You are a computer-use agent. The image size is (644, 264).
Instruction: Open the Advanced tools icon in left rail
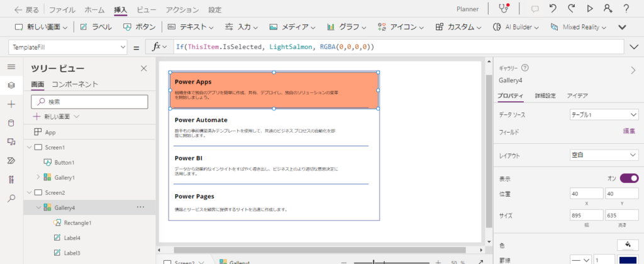[x=11, y=179]
